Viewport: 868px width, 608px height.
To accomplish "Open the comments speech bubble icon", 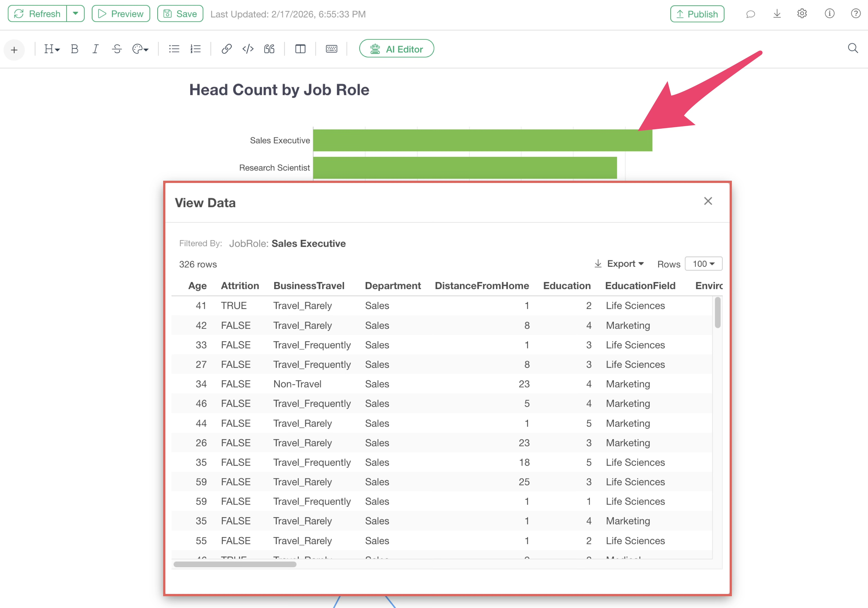I will [x=750, y=14].
